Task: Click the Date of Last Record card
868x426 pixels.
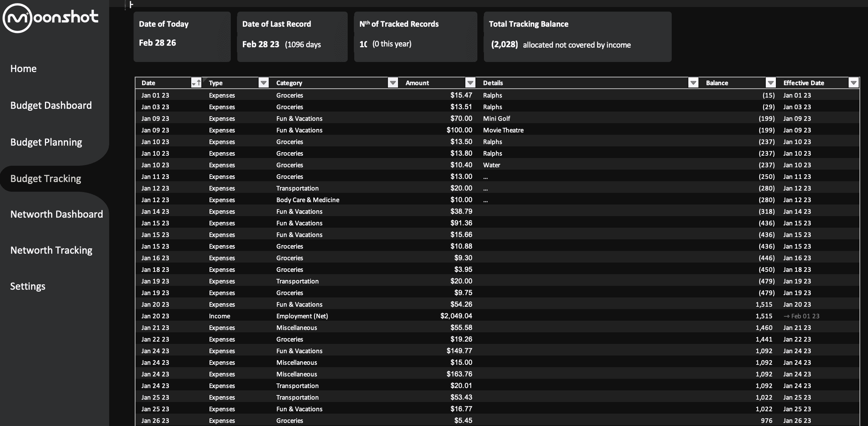Action: point(292,37)
